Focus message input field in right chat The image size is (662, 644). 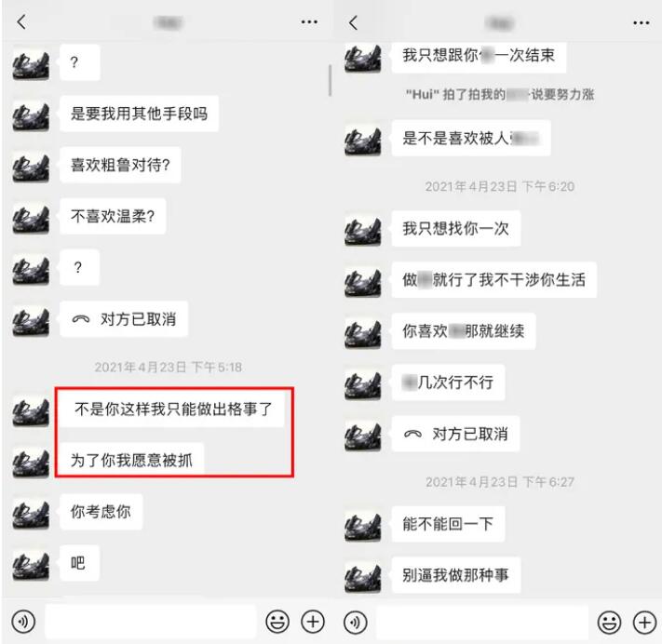482,623
